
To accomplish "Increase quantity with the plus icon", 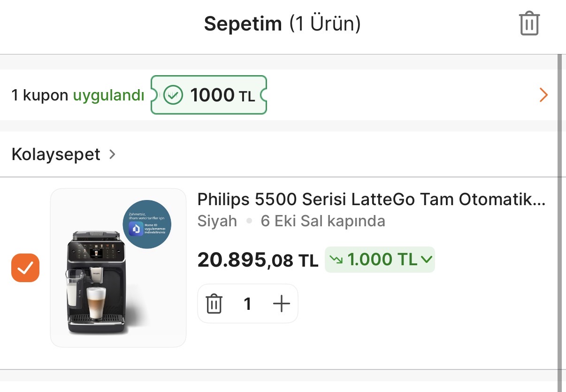I will (x=282, y=304).
